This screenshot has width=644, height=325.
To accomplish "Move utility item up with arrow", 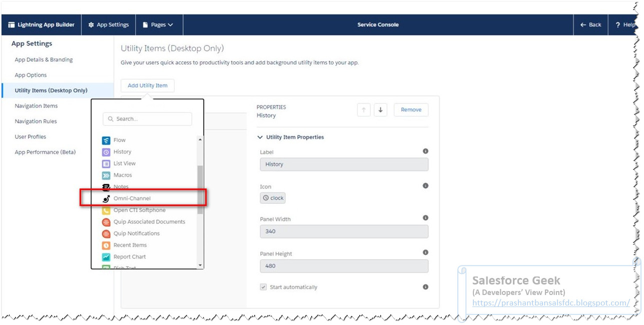I will tap(364, 110).
